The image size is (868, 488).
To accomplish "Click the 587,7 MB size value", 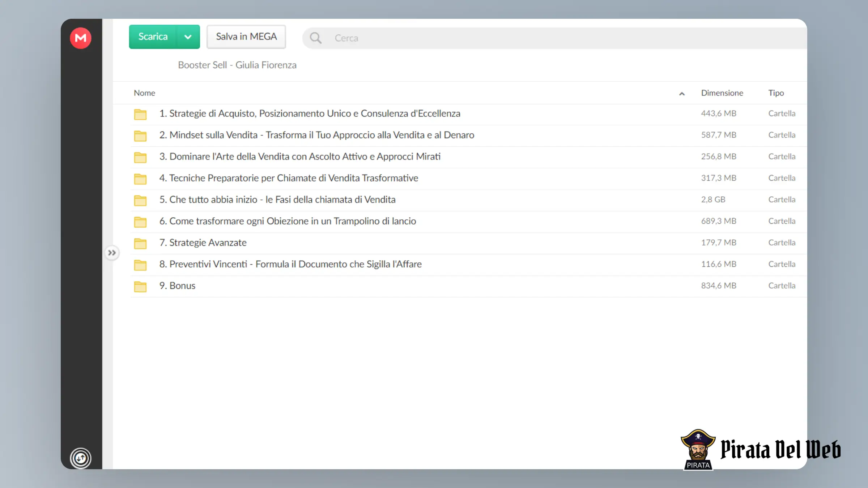I will [x=719, y=135].
